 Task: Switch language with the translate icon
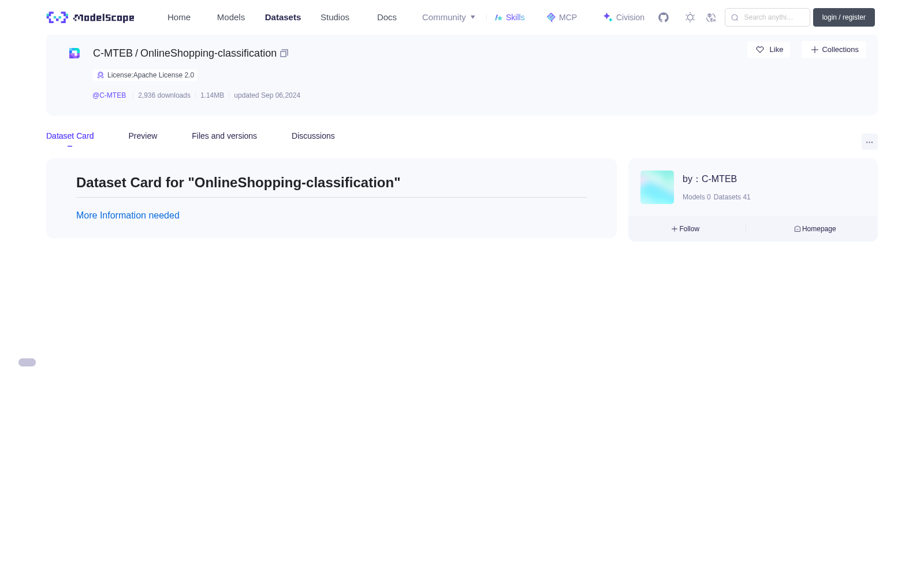711,17
